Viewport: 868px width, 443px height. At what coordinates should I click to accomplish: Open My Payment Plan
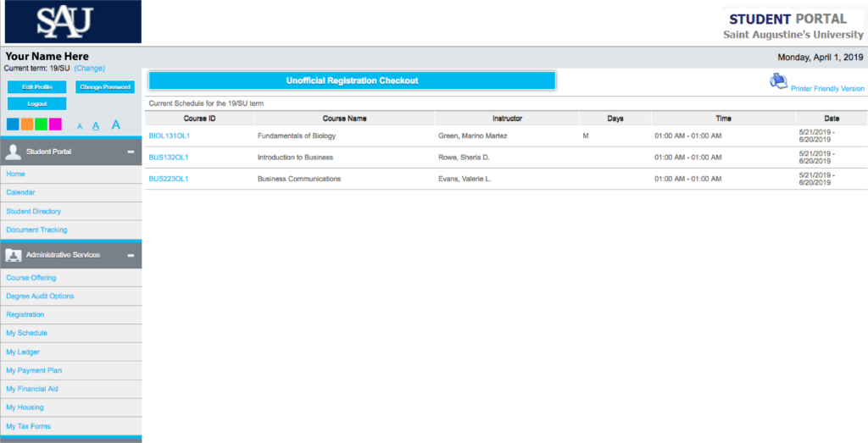(x=71, y=370)
